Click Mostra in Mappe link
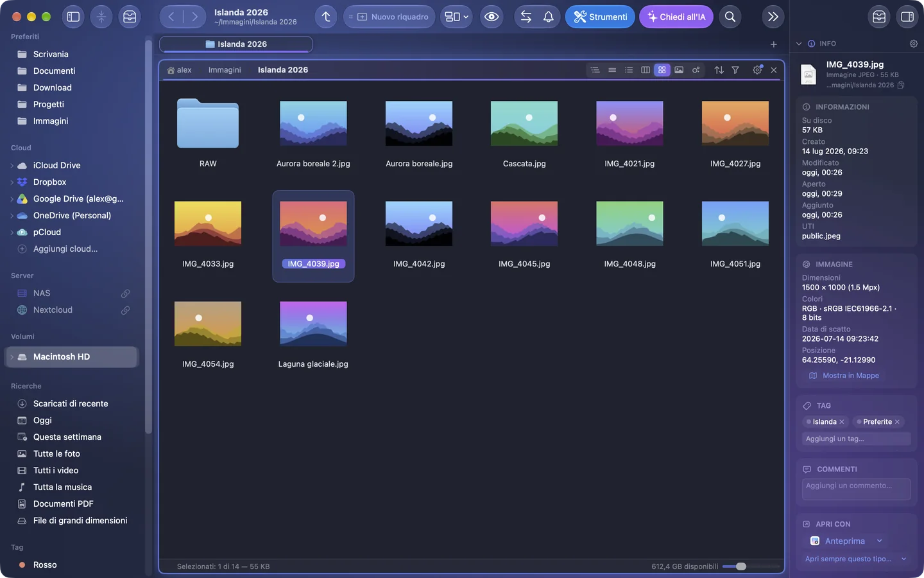The image size is (924, 578). 844,376
